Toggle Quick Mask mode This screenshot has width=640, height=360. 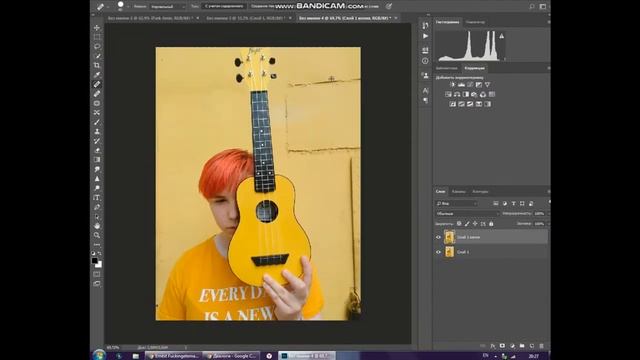(97, 274)
